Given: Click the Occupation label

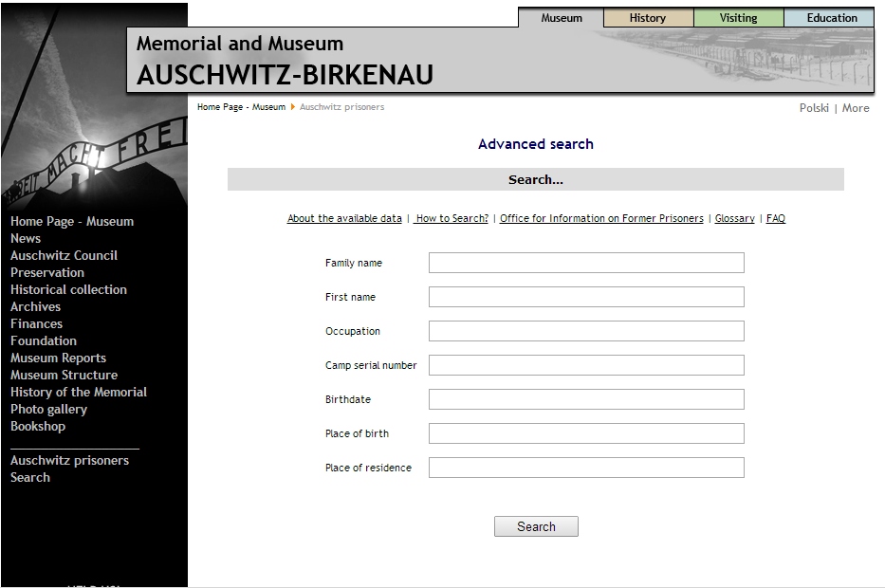Looking at the screenshot, I should tap(353, 331).
